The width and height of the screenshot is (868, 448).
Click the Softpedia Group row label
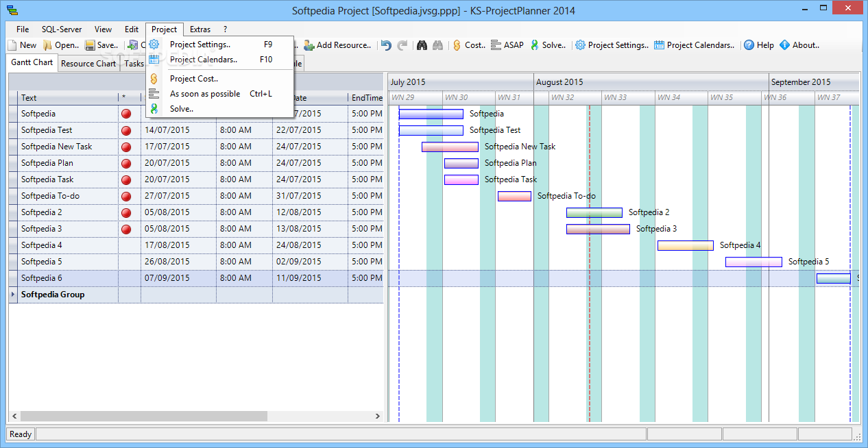click(53, 295)
